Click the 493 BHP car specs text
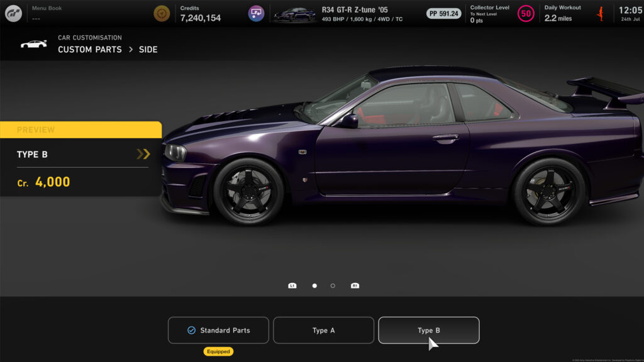This screenshot has height=362, width=644. [x=362, y=19]
